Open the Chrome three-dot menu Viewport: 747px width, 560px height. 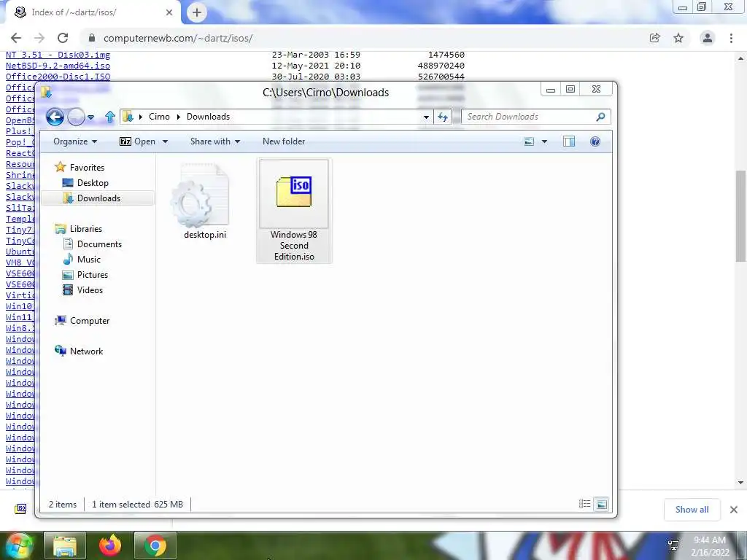(731, 38)
